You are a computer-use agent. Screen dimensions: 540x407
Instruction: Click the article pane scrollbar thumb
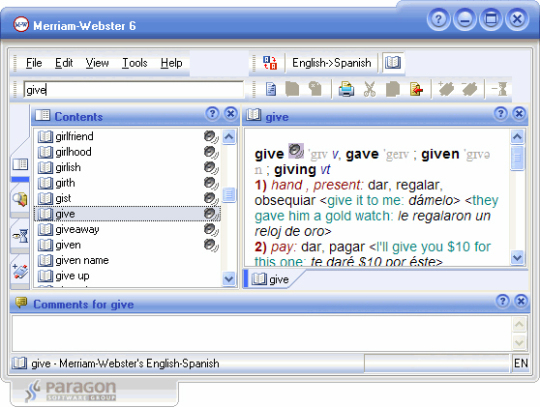517,158
